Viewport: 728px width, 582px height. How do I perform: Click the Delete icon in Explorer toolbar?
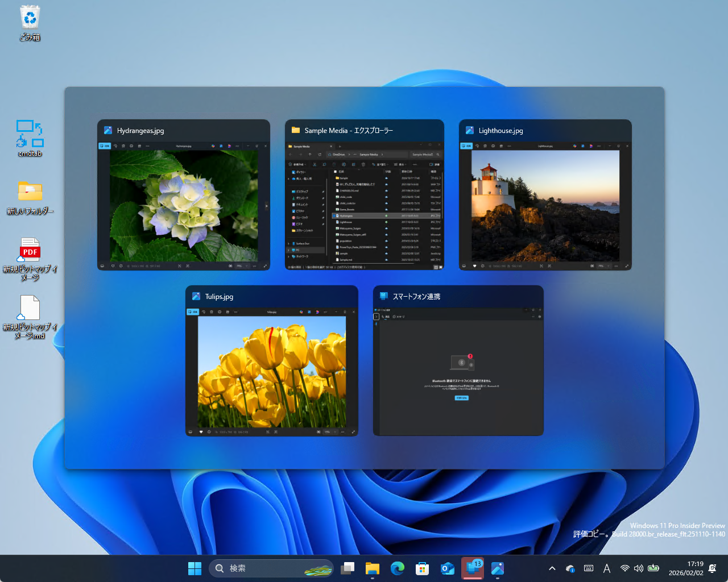363,164
